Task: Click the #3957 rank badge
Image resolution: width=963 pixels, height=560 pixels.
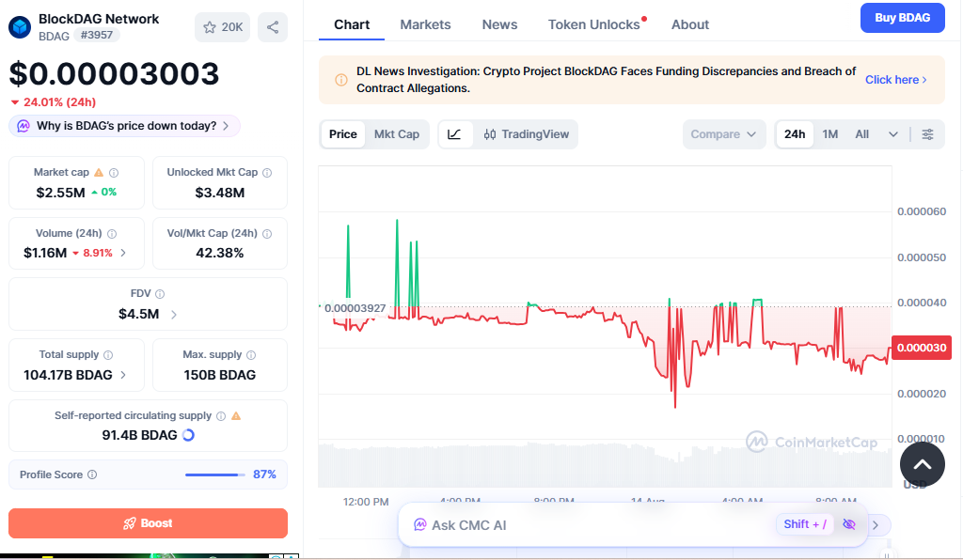Action: coord(97,35)
